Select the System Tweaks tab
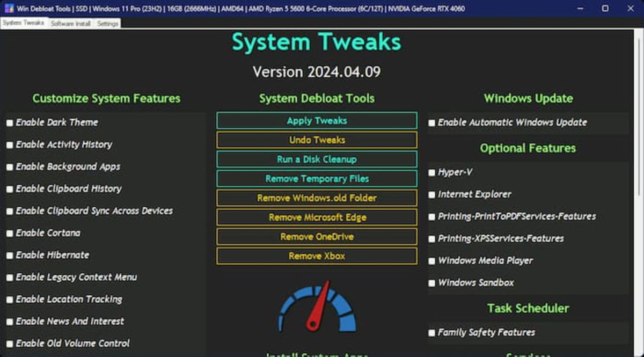 click(24, 23)
